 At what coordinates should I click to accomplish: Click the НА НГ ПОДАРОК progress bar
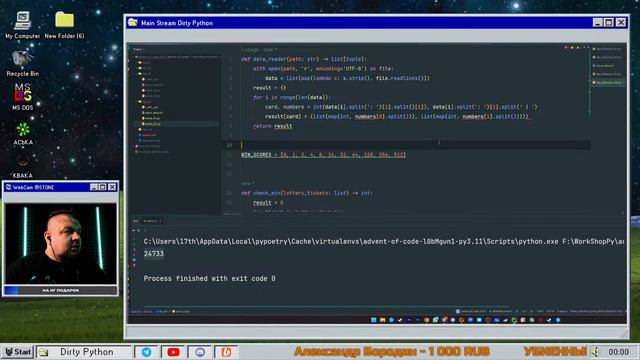(x=61, y=290)
